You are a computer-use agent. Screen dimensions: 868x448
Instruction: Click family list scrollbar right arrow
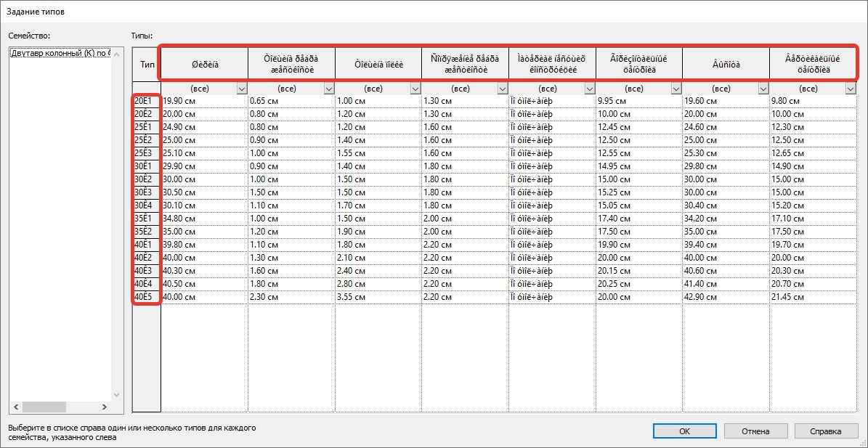coord(104,407)
